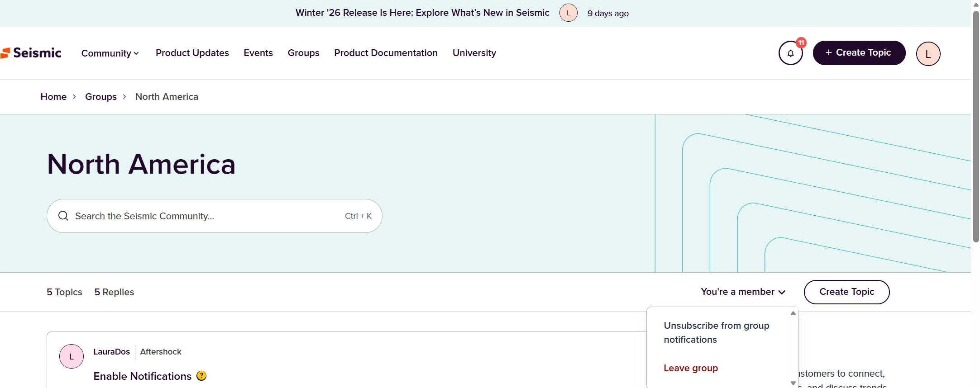Screen dimensions: 980x388
Task: Expand the Community dropdown menu
Action: pyautogui.click(x=110, y=53)
